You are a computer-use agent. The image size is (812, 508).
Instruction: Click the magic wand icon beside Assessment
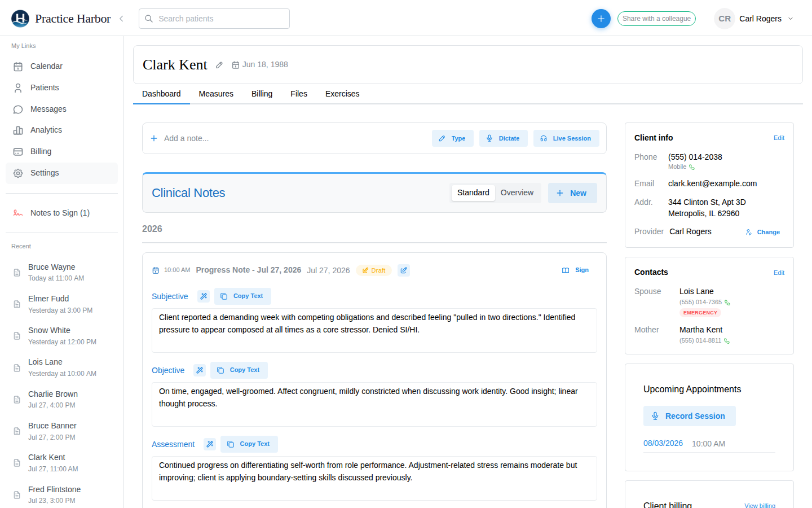[x=210, y=444]
